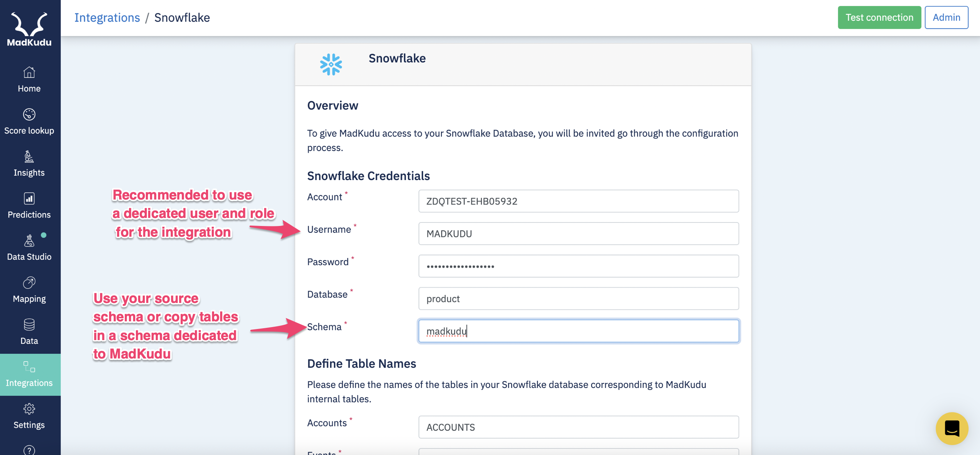The image size is (980, 455).
Task: Click the Snowflake logo icon
Action: click(331, 64)
